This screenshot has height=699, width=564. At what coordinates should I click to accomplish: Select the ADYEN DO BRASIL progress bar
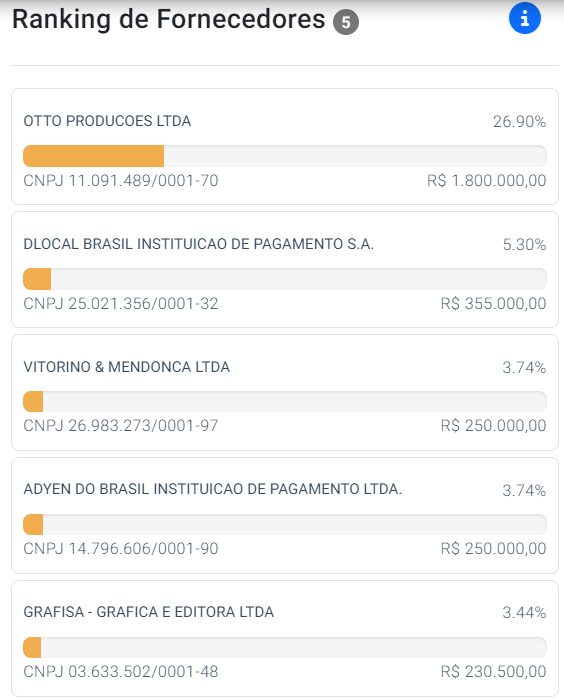[x=284, y=524]
